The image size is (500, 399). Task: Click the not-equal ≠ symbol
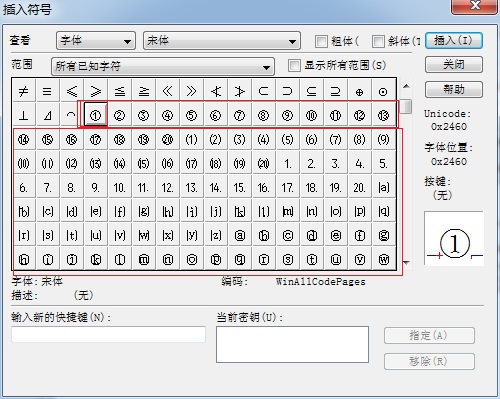tap(24, 91)
